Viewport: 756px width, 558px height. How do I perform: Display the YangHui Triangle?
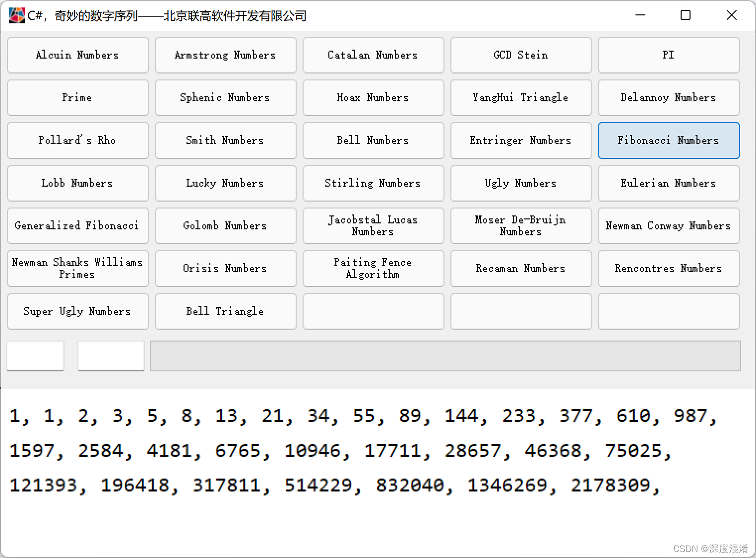(521, 98)
